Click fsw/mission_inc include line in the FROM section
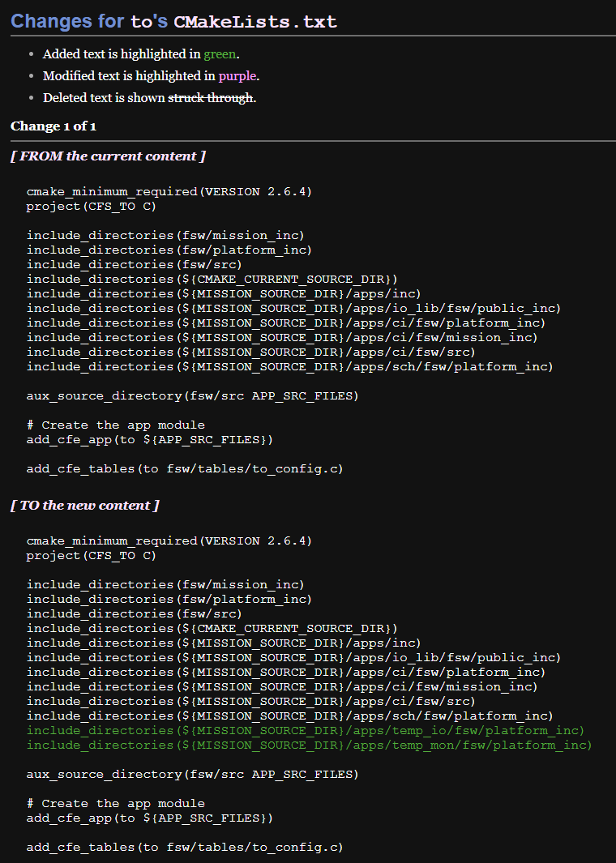The width and height of the screenshot is (616, 863). click(165, 236)
